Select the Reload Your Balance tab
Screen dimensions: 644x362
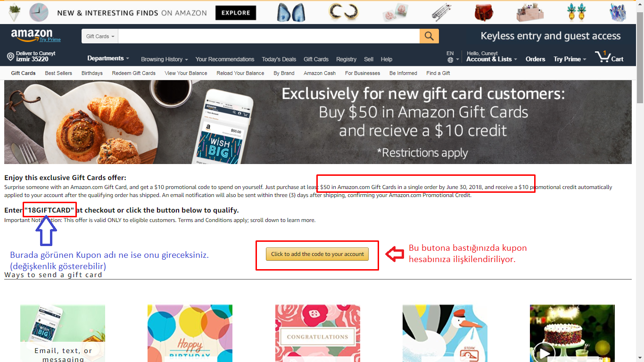[240, 73]
